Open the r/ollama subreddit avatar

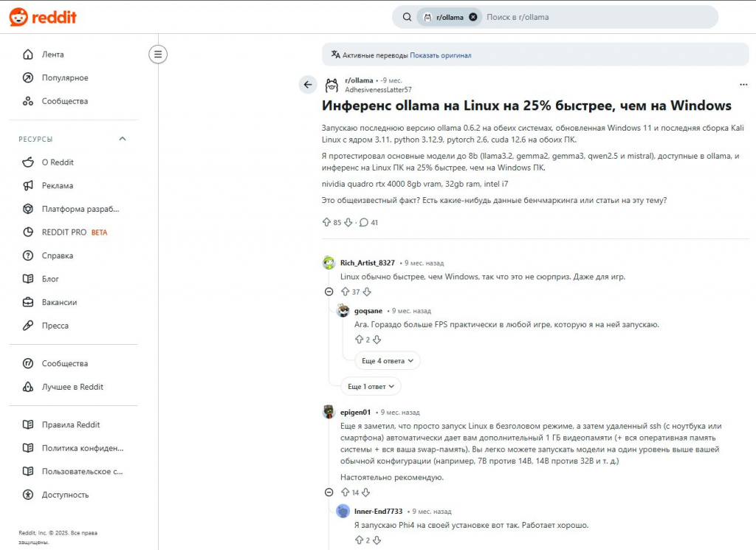[331, 84]
